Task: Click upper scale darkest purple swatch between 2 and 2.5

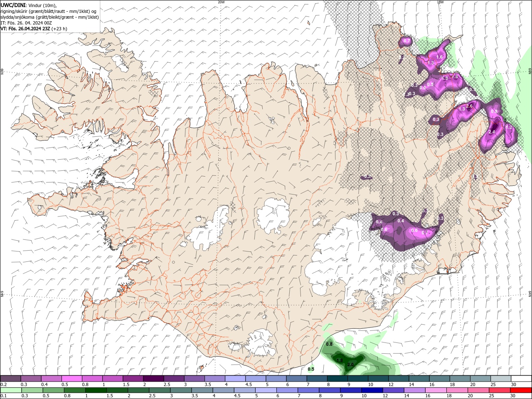Action: click(x=153, y=378)
